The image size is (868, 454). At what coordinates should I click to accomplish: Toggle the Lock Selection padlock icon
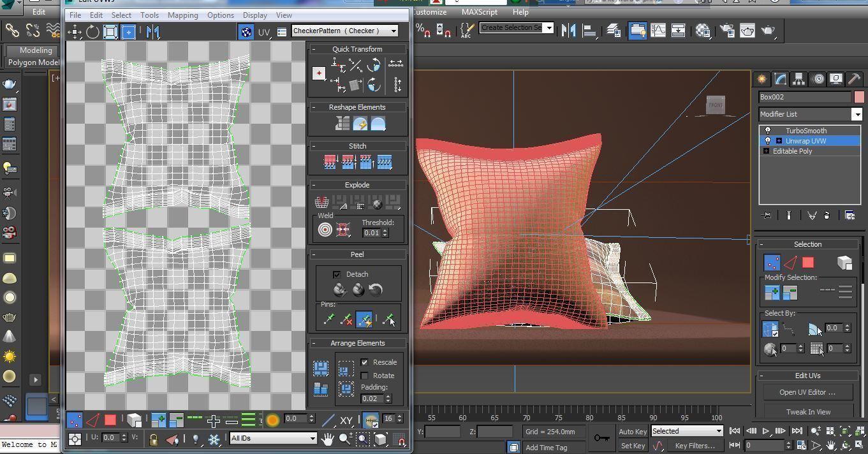pos(153,439)
